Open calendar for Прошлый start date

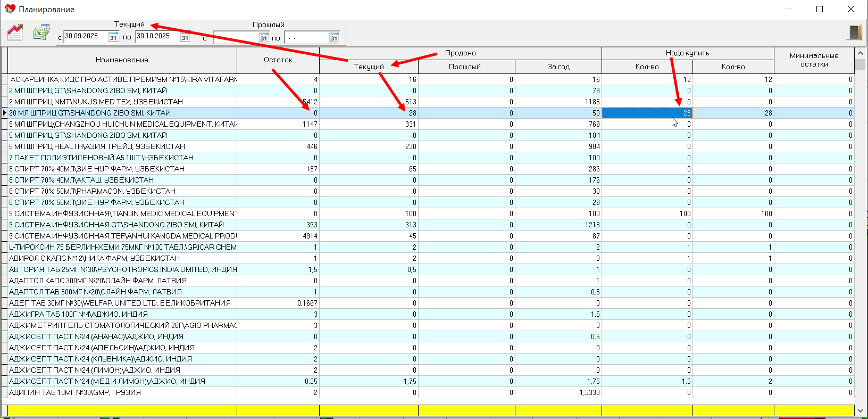click(264, 37)
